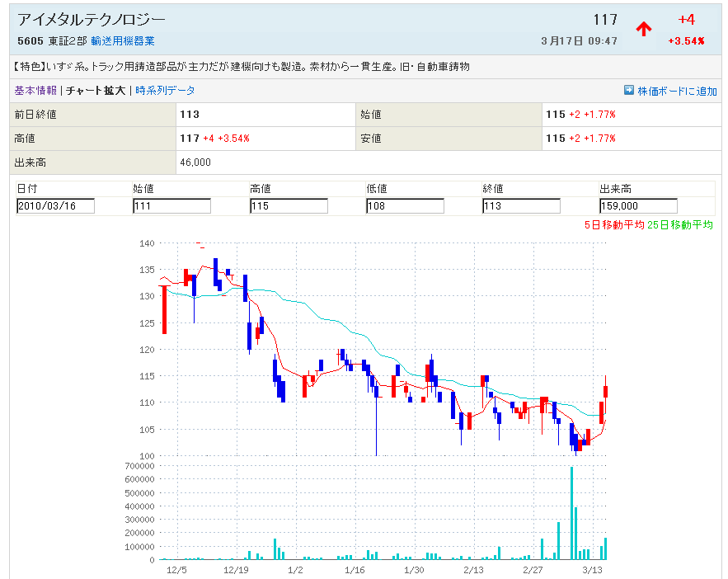This screenshot has width=728, height=579.
Task: Click the 5日移動平均 legend label
Action: pyautogui.click(x=614, y=224)
